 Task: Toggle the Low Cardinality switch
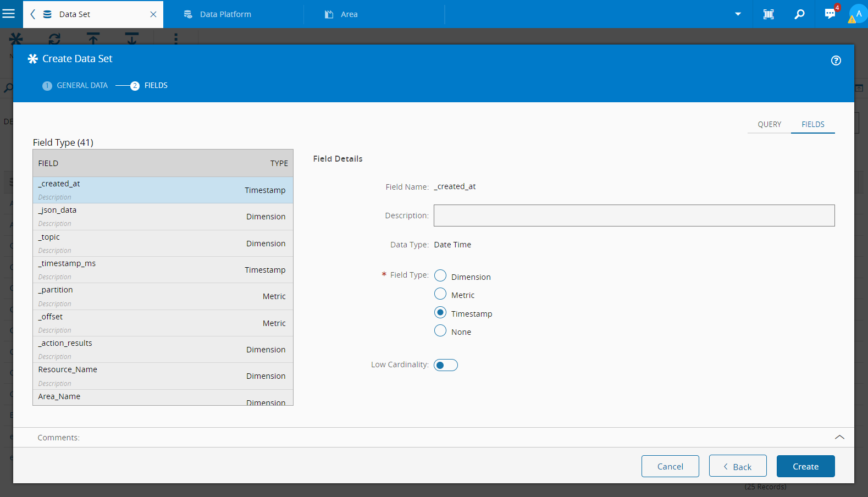click(x=445, y=365)
